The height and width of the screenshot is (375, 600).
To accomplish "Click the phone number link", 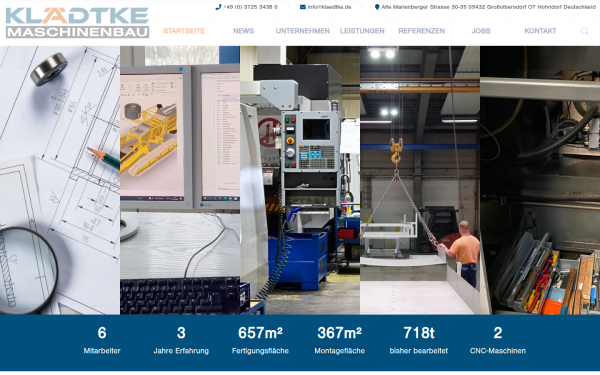I will [250, 7].
